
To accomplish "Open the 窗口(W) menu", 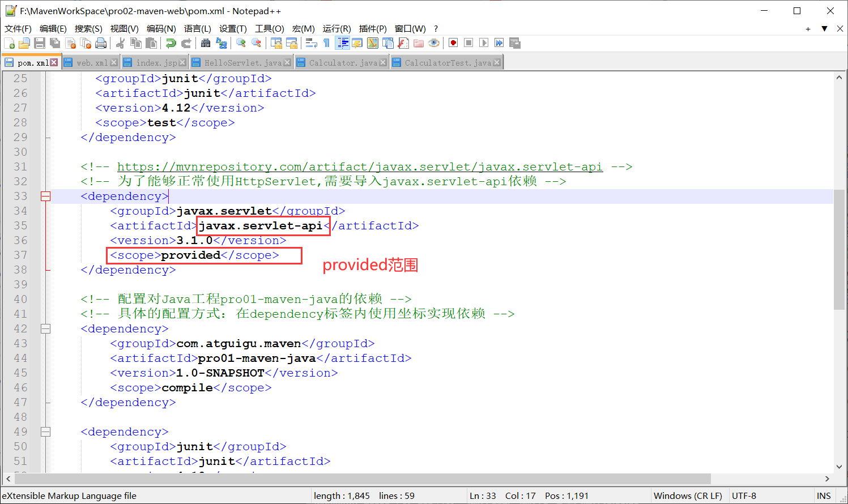I will (410, 29).
